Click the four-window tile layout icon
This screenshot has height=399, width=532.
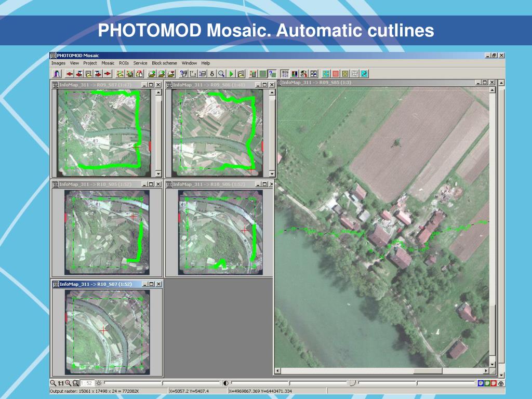314,74
